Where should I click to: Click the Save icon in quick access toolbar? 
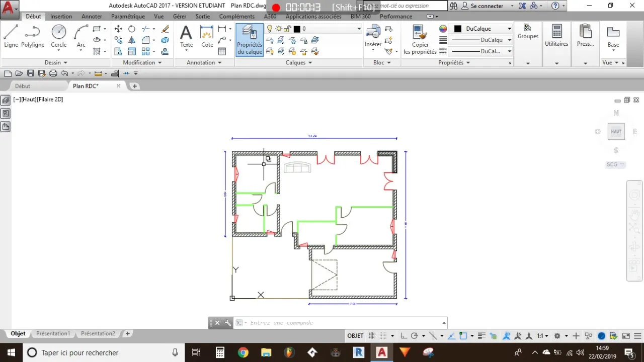click(x=31, y=73)
